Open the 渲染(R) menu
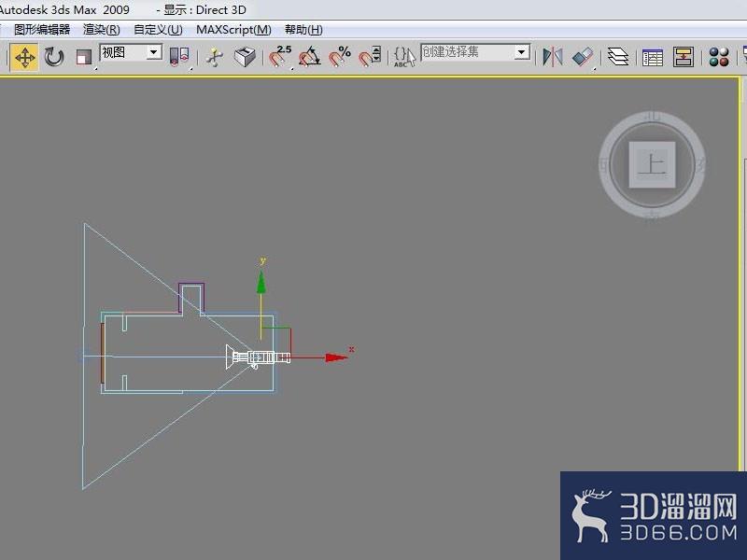 coord(102,30)
